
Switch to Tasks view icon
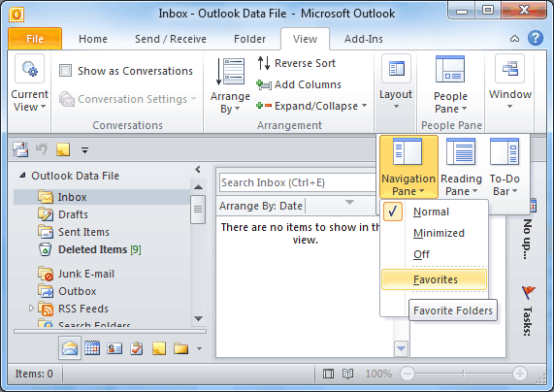(x=137, y=348)
